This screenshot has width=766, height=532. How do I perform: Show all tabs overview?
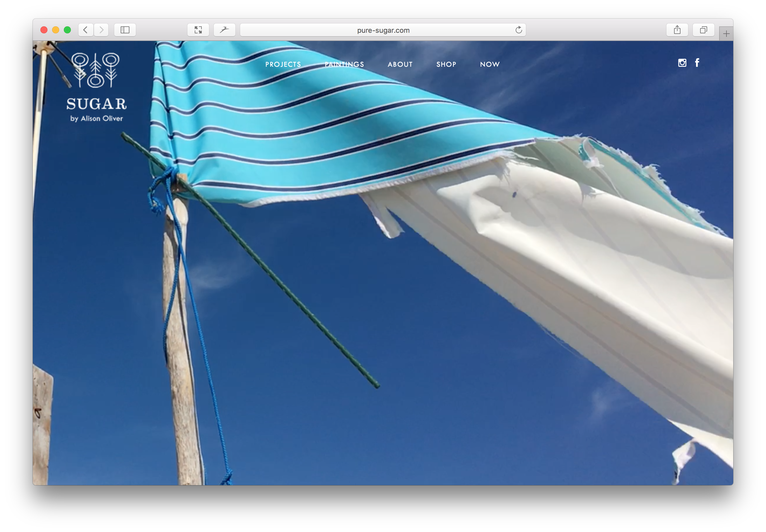click(703, 30)
